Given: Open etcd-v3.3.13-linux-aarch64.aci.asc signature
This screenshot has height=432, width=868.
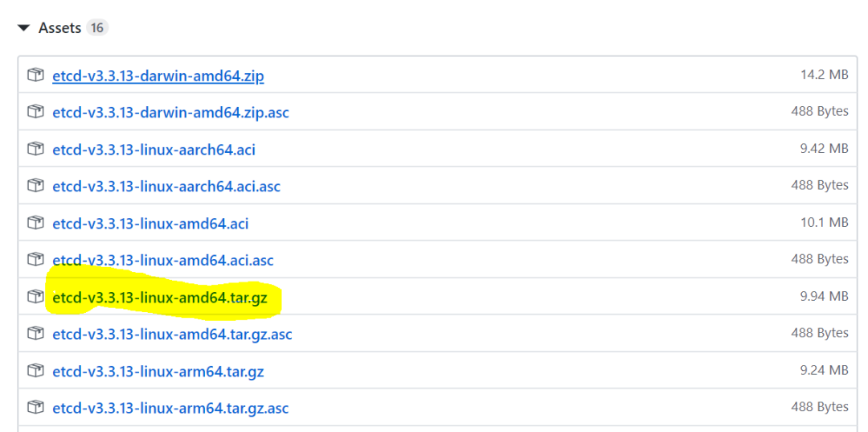Looking at the screenshot, I should pyautogui.click(x=166, y=186).
